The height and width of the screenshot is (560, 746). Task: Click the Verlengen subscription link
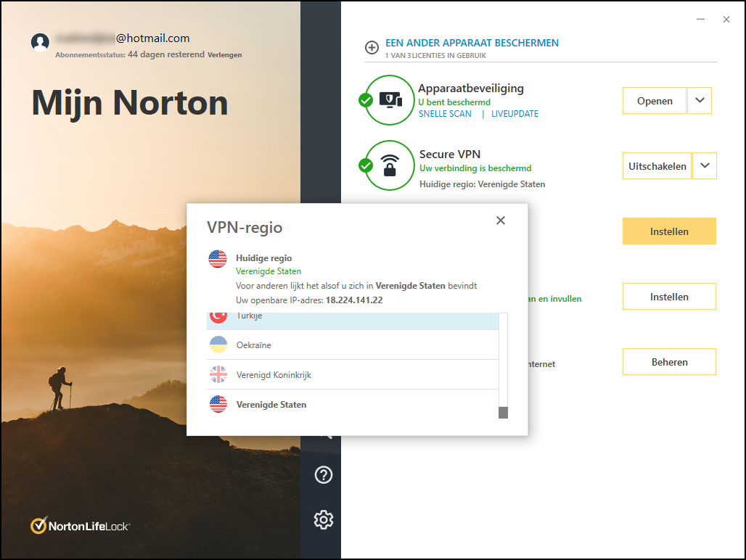pos(224,55)
